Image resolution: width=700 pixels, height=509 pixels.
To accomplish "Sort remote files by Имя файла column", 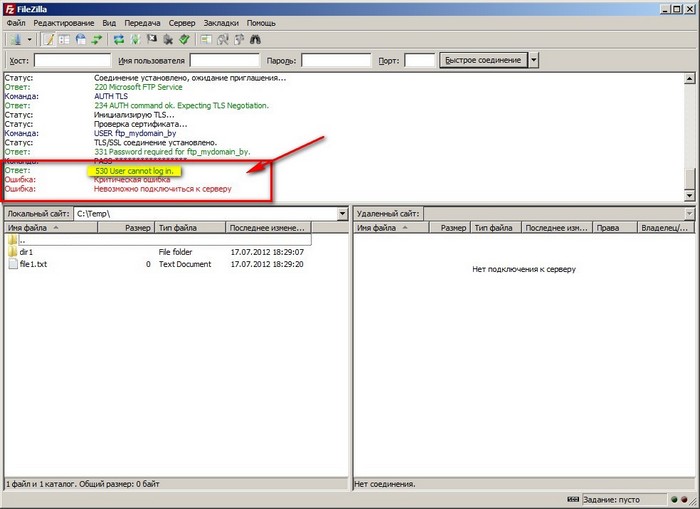I will coord(391,228).
